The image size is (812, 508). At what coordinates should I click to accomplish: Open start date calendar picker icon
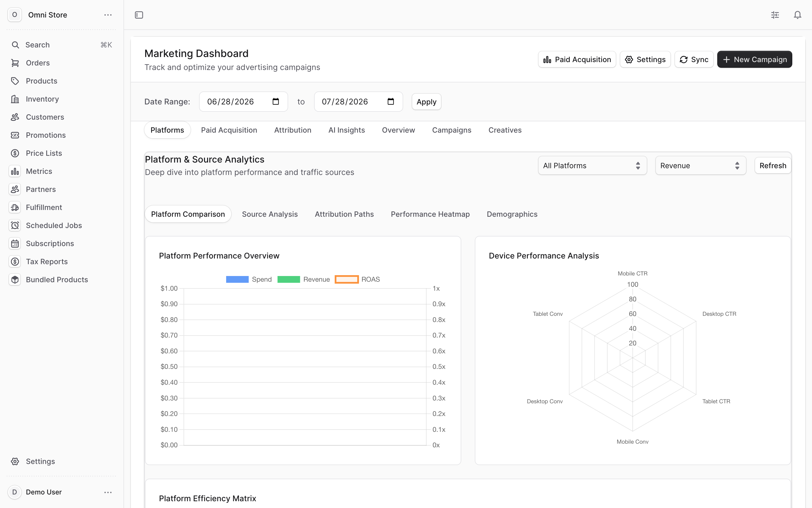click(276, 102)
